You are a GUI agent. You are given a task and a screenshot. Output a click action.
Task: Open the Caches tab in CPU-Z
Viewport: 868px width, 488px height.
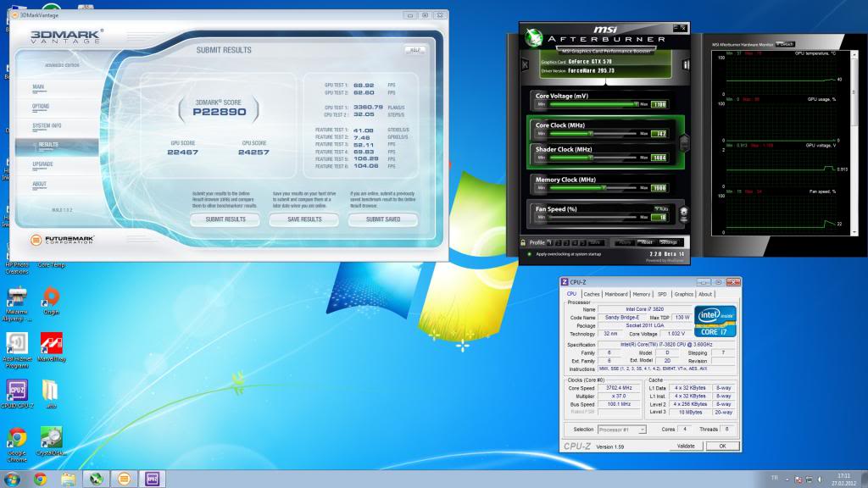[591, 294]
